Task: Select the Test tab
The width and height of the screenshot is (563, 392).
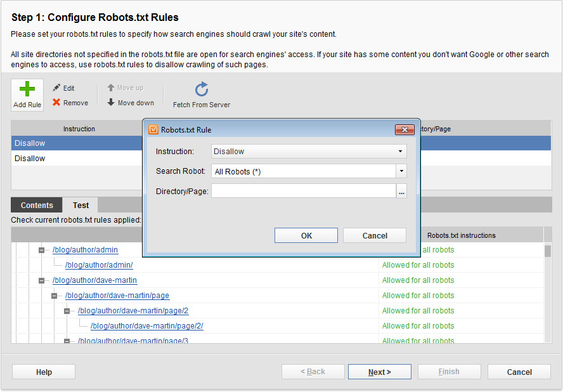Action: [x=81, y=205]
